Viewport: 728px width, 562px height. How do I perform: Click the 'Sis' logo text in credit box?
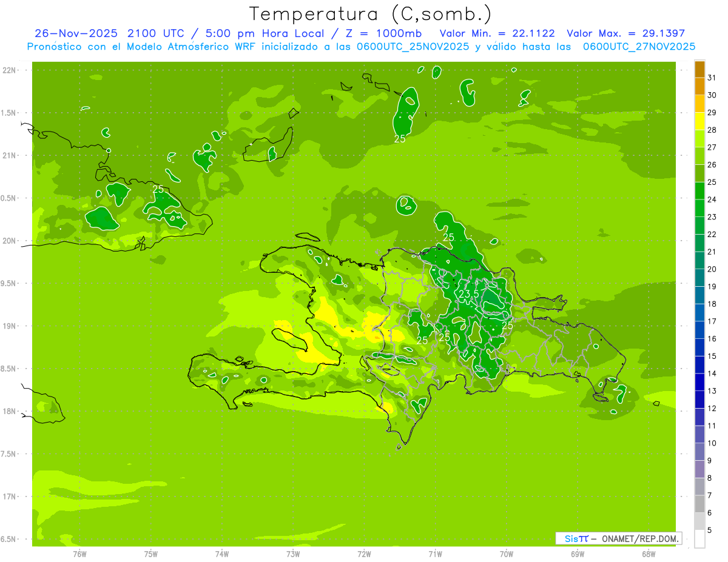click(571, 538)
